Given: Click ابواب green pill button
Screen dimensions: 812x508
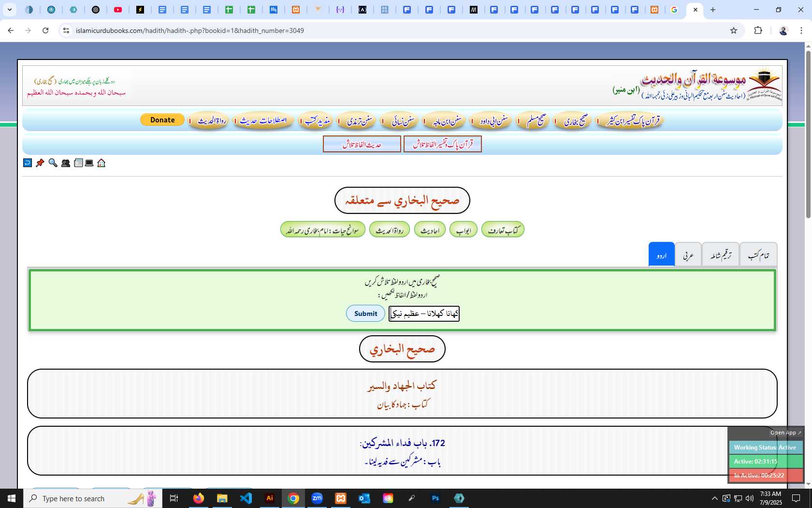Looking at the screenshot, I should pos(464,230).
